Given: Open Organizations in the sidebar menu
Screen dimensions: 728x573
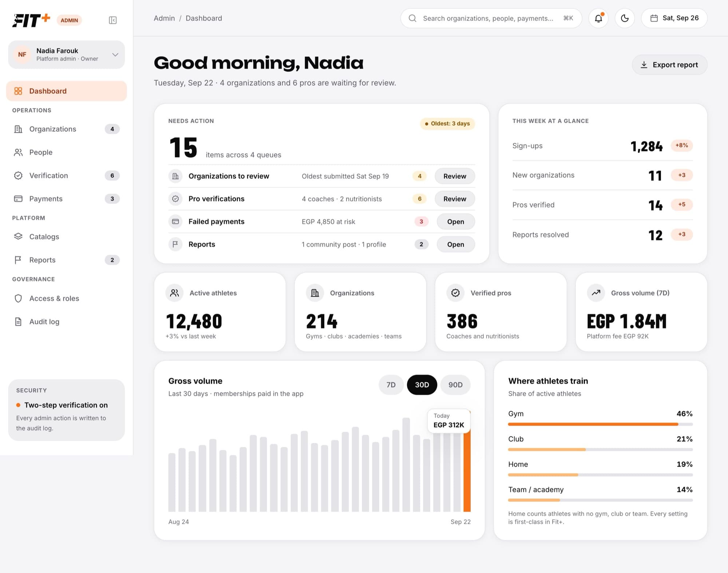Looking at the screenshot, I should pos(67,129).
